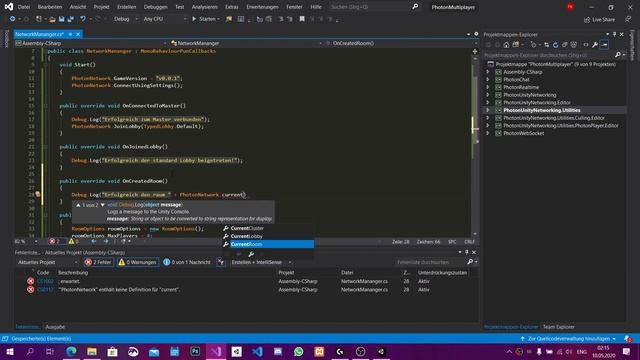The height and width of the screenshot is (360, 640).
Task: Open WhatsApp from the taskbar
Action: [x=298, y=351]
